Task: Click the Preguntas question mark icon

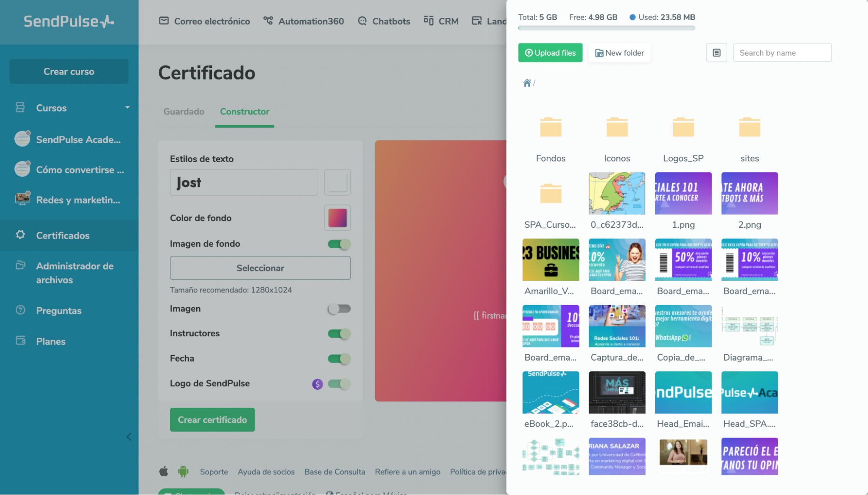Action: click(x=20, y=310)
